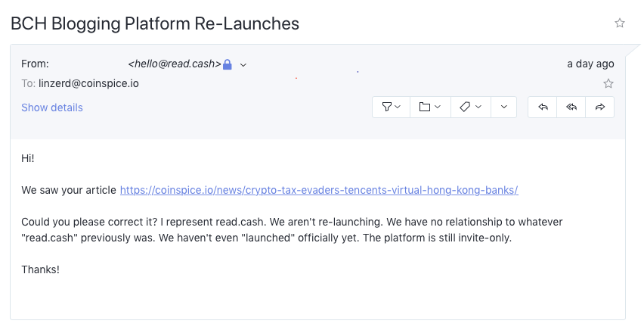
Task: Click the purple encryption lock icon
Action: (x=227, y=64)
